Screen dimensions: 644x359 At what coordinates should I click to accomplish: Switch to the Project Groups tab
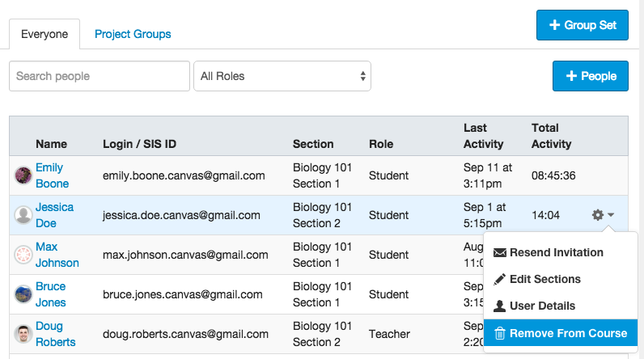click(133, 34)
